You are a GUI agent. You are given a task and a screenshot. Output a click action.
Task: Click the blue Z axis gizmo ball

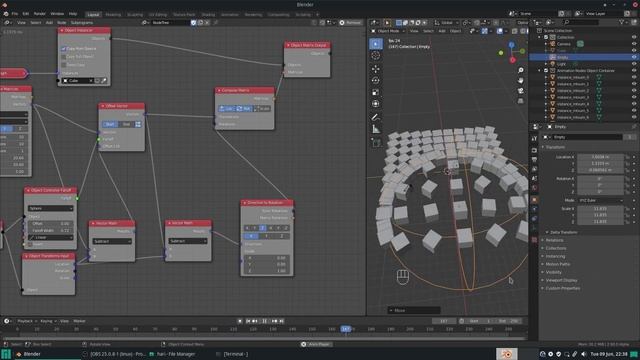point(511,44)
